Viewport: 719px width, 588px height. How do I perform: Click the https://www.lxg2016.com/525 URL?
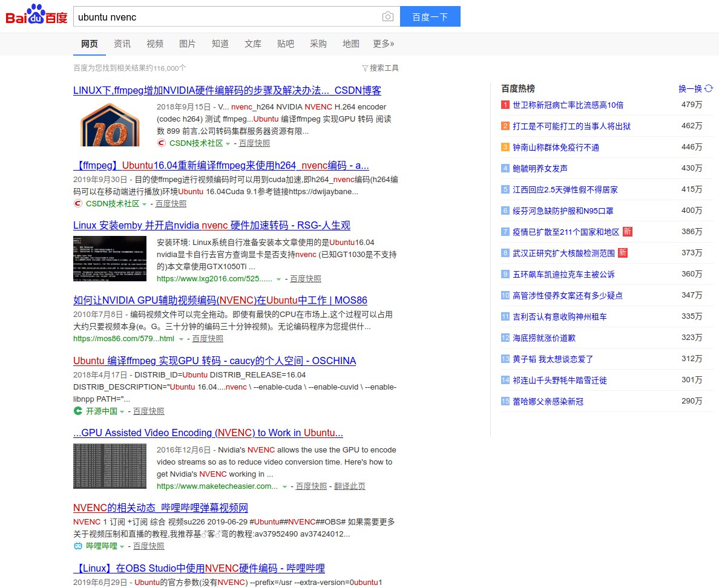pyautogui.click(x=214, y=279)
